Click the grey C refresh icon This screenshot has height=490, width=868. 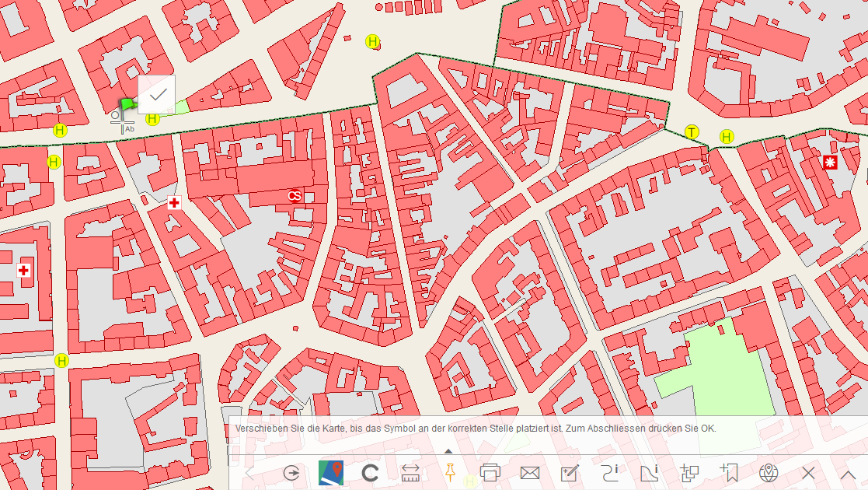[x=371, y=473]
